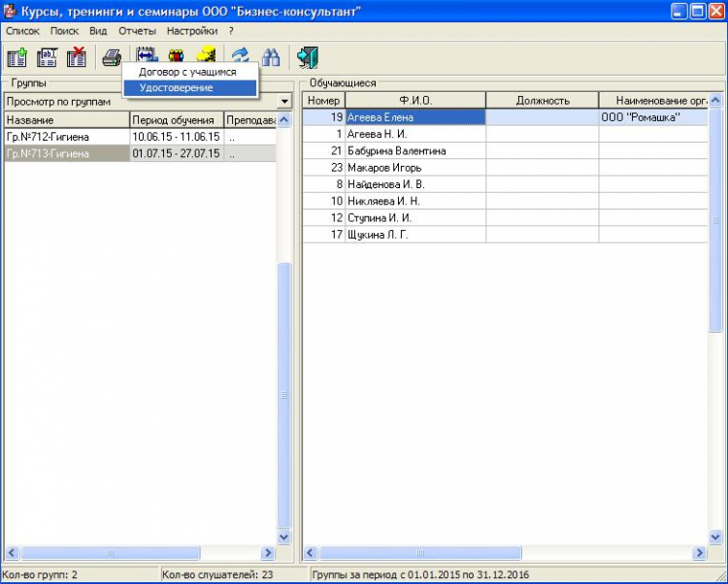Click students list scroll down arrow
This screenshot has height=584, width=728.
point(715,537)
